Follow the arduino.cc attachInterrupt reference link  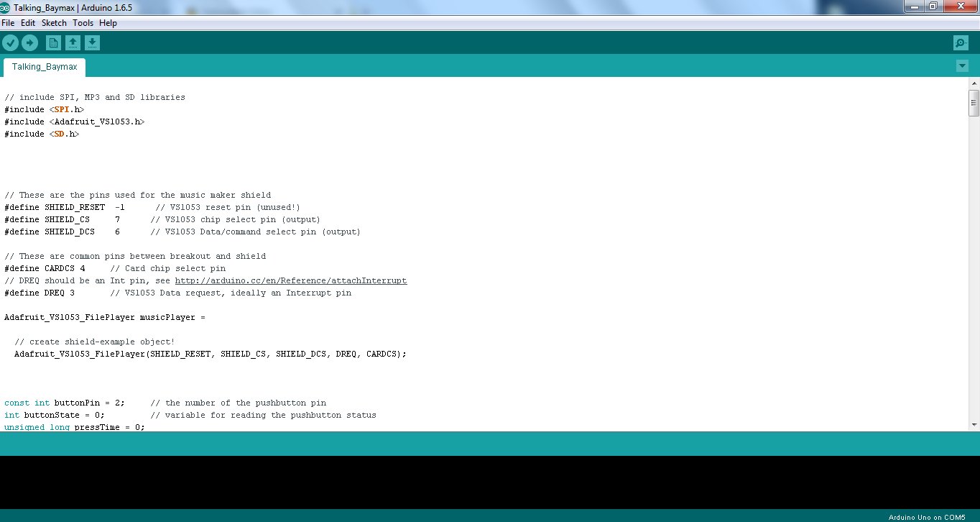point(291,280)
